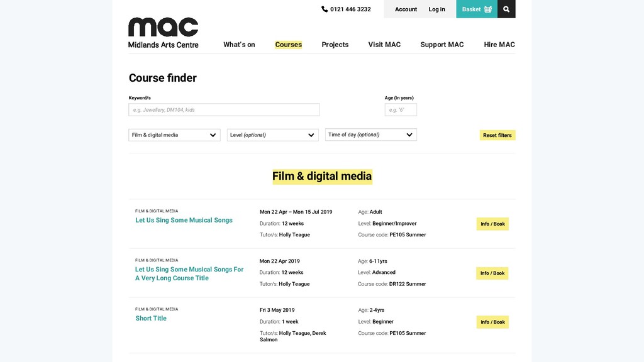This screenshot has width=644, height=362.
Task: Open the Time of day dropdown
Action: click(x=371, y=134)
